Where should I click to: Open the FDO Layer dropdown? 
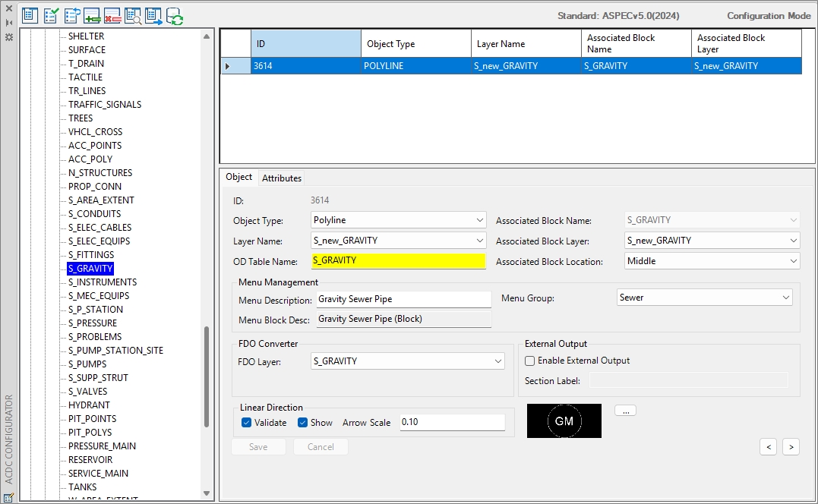407,361
